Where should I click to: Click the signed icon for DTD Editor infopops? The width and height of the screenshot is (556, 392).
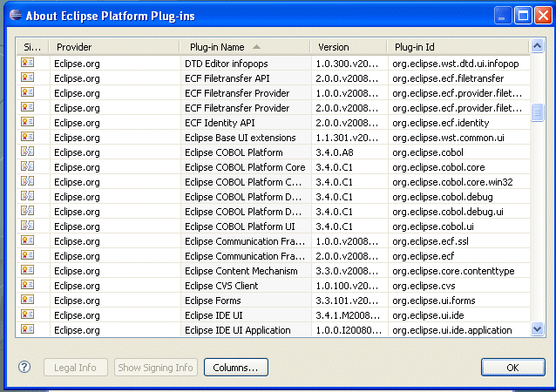click(27, 63)
